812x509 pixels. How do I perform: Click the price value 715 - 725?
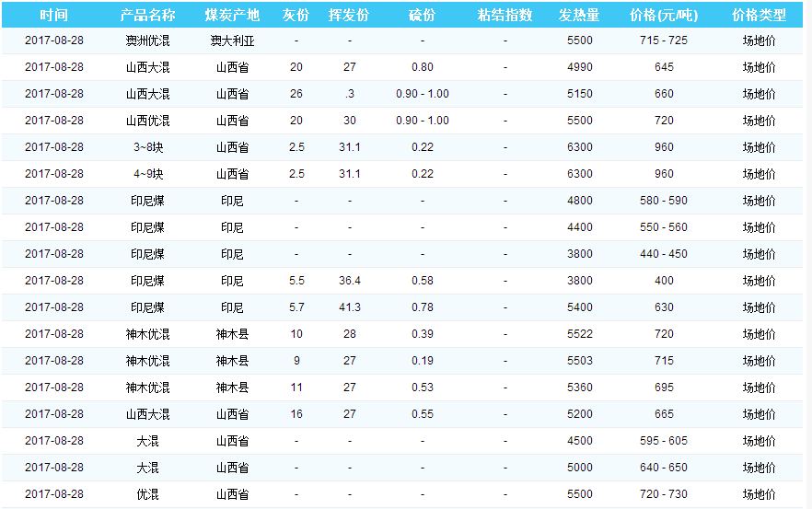[x=664, y=40]
